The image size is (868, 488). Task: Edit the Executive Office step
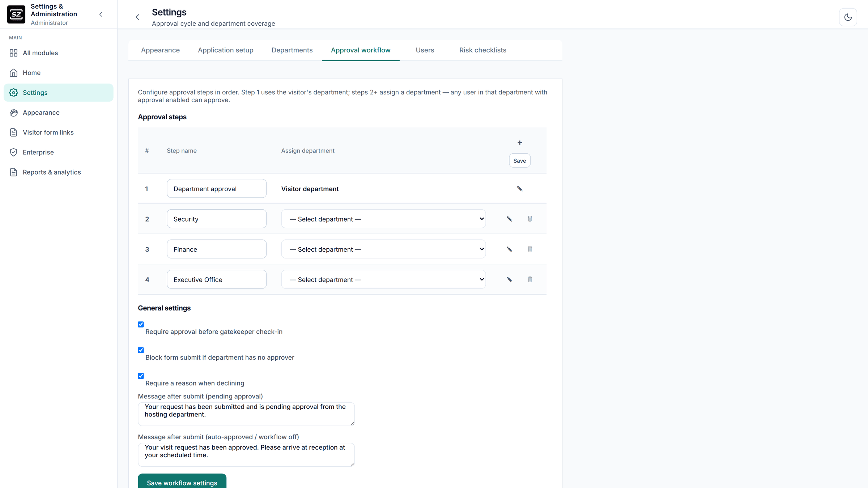509,279
